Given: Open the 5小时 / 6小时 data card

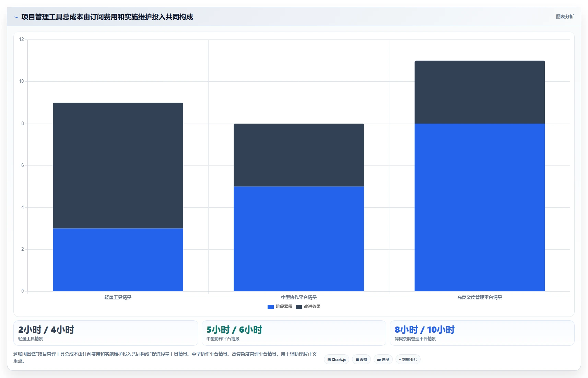Looking at the screenshot, I should click(x=294, y=333).
